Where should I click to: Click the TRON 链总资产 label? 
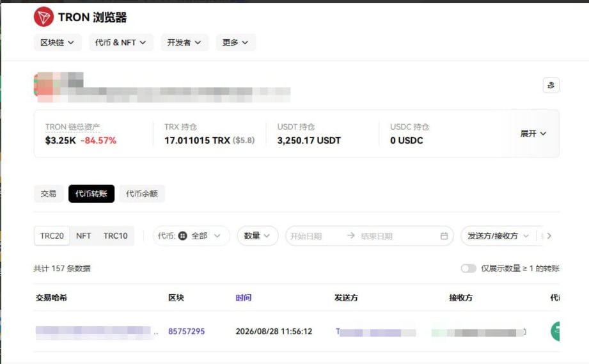click(72, 127)
